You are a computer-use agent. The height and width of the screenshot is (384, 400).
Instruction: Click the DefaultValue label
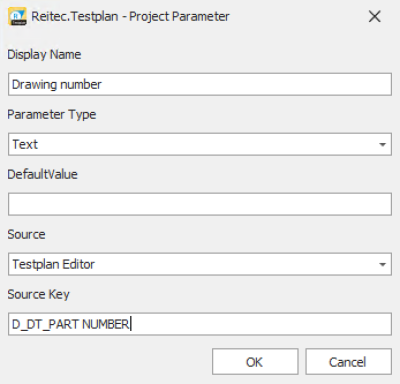point(42,174)
